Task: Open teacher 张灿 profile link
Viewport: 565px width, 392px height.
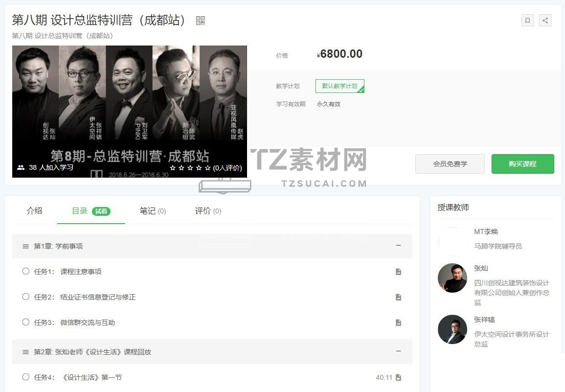Action: pos(481,268)
